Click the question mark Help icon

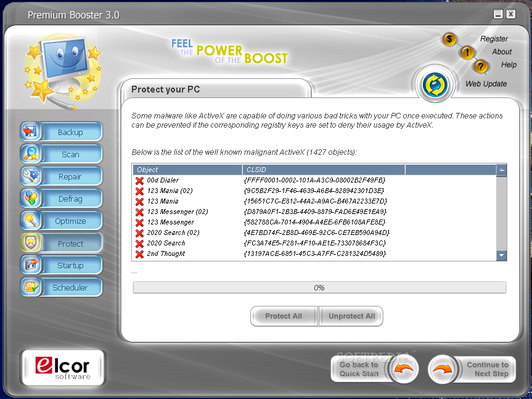point(481,66)
